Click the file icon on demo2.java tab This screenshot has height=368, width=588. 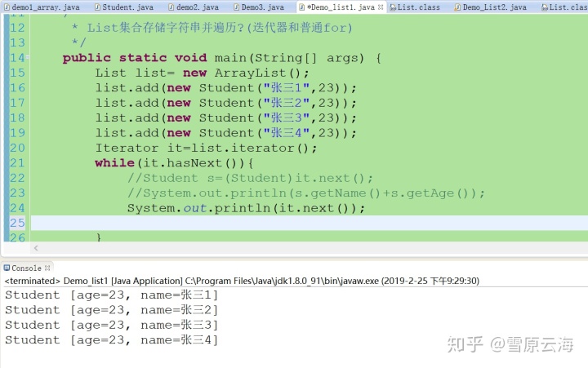pyautogui.click(x=171, y=7)
